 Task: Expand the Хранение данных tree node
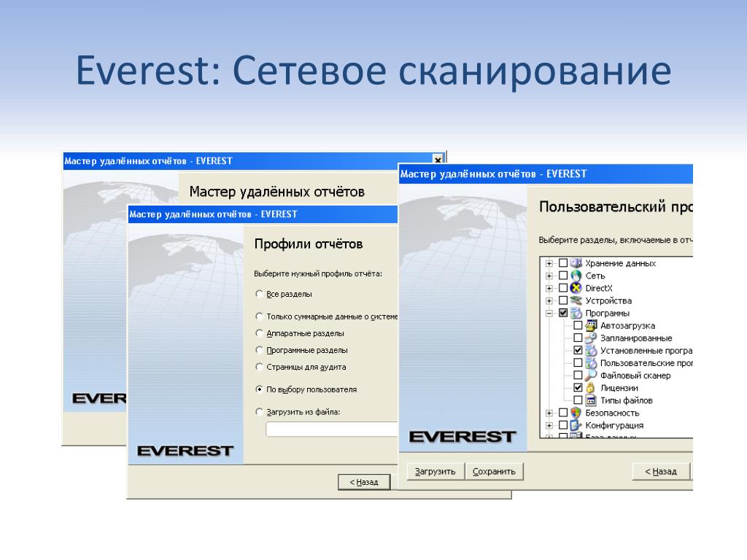point(549,263)
